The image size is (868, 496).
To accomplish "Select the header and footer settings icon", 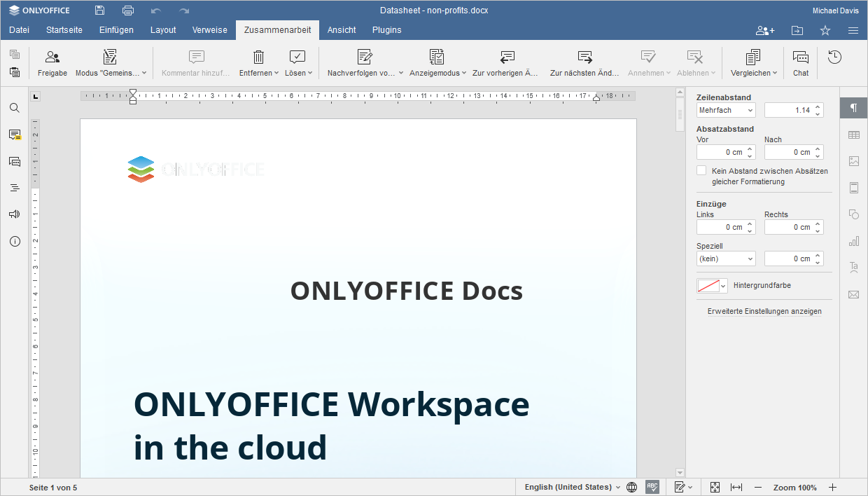I will (x=854, y=188).
